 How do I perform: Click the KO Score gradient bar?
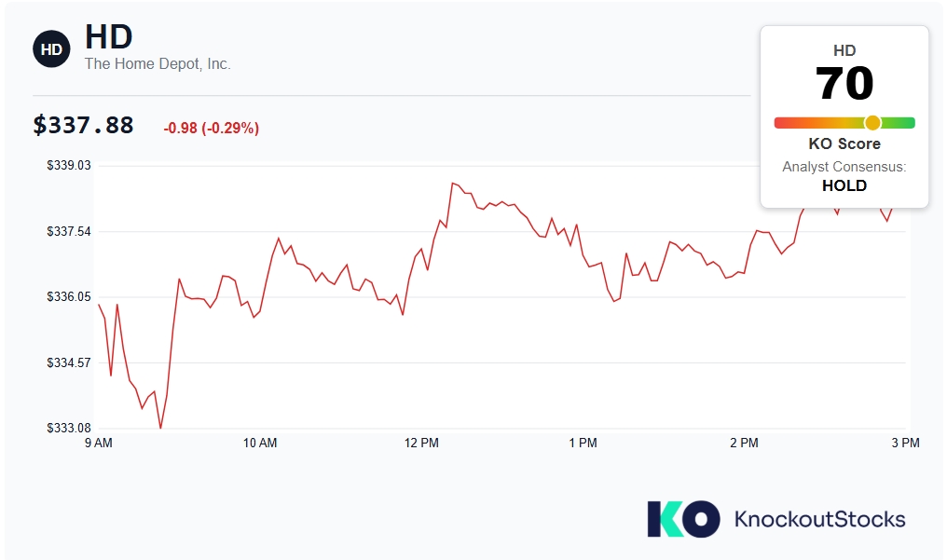coord(844,123)
